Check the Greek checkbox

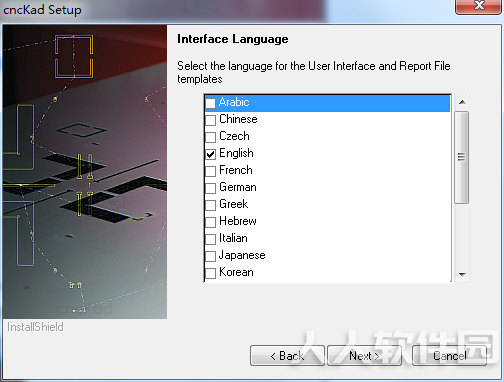211,205
